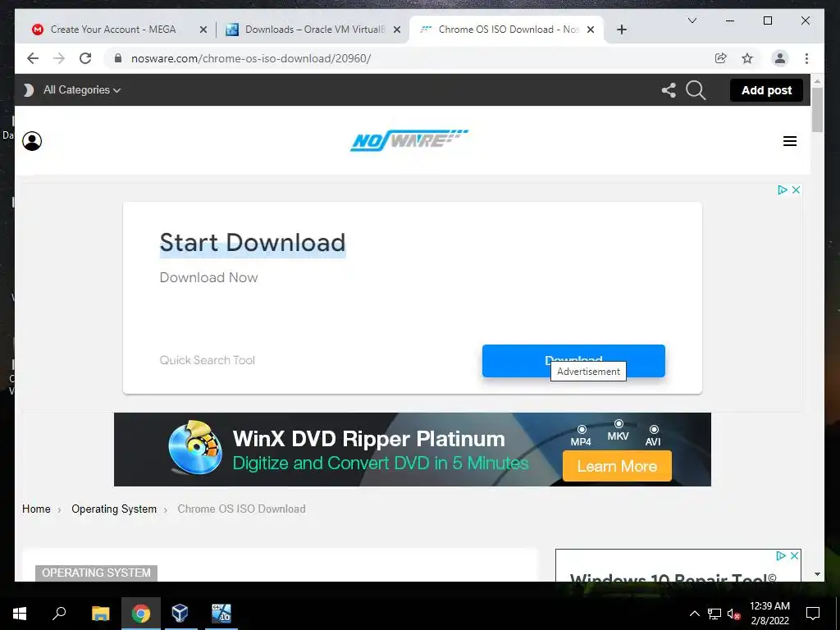Open File Explorer from taskbar
Screen dimensions: 840x630
pyautogui.click(x=100, y=614)
